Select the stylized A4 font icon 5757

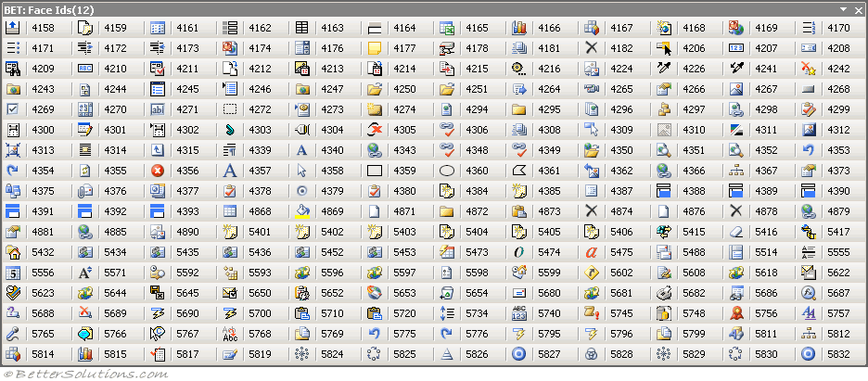click(x=809, y=313)
